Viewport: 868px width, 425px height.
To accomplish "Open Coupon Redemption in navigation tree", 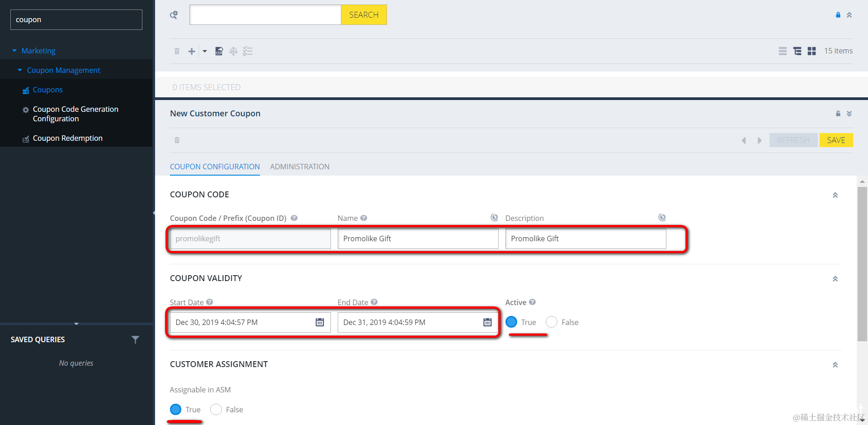I will coord(67,138).
